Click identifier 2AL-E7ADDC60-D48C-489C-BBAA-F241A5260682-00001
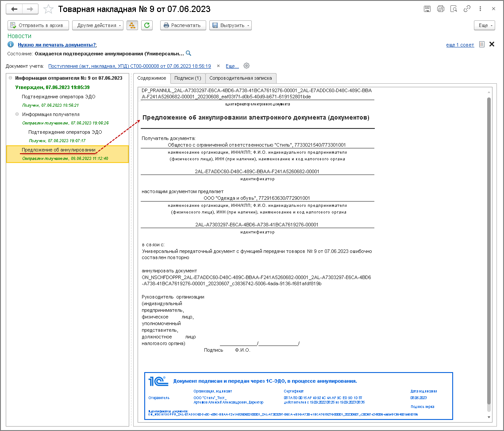The image size is (504, 431). coord(257,171)
